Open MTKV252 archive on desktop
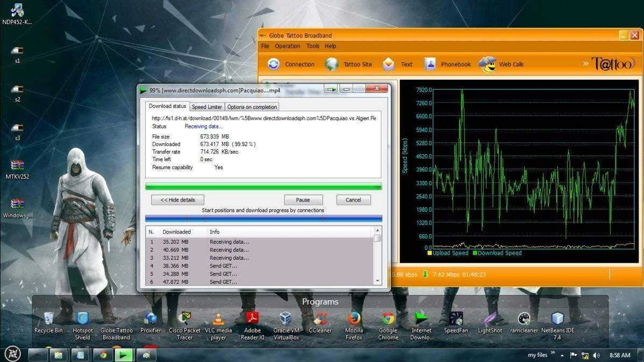The width and height of the screenshot is (644, 362). 17,170
